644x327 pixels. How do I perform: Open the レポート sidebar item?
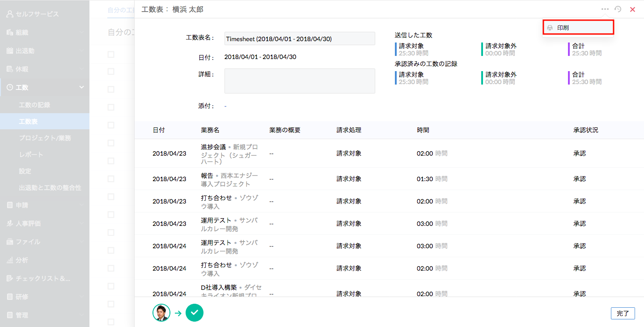pyautogui.click(x=31, y=155)
